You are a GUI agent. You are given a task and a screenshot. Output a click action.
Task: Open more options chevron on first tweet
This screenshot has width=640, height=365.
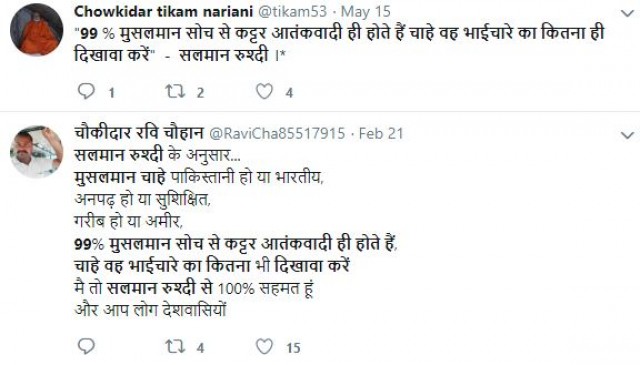627,13
